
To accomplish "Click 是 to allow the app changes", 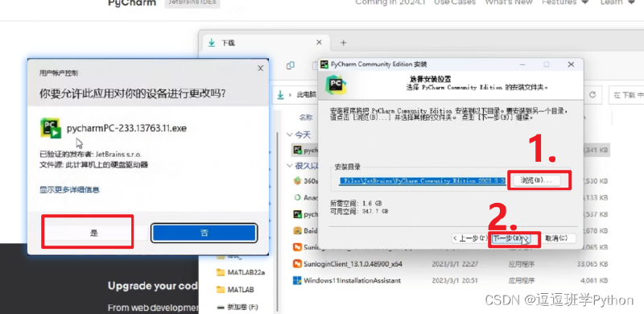I will tap(94, 233).
